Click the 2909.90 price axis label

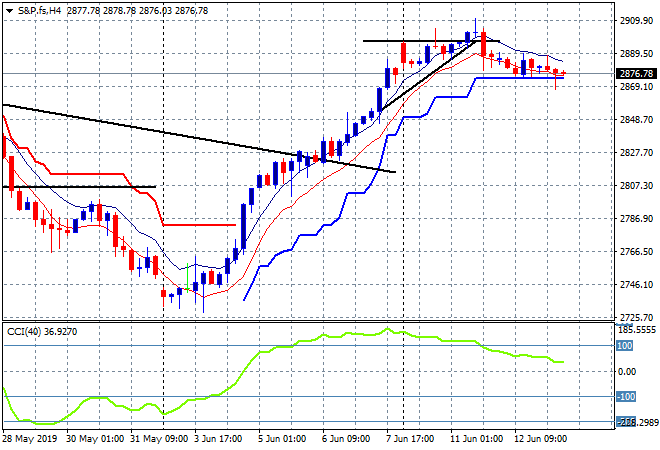(636, 21)
